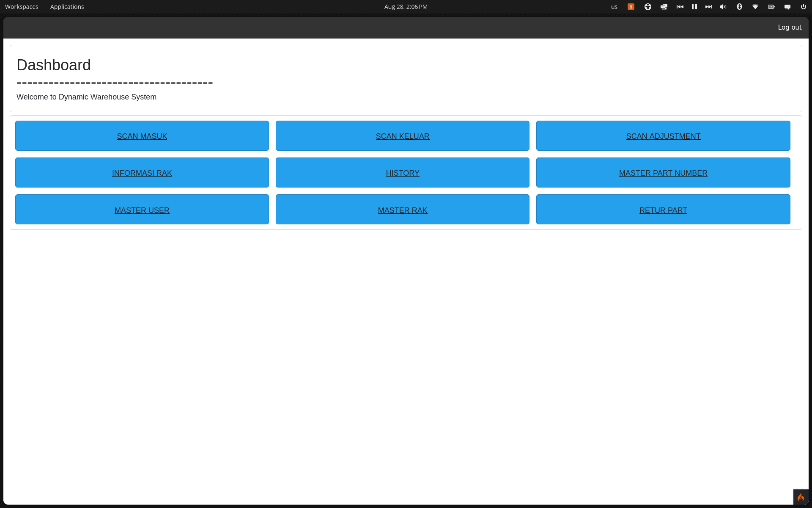The image size is (812, 508).
Task: Open the clock and calendar panel
Action: [x=406, y=7]
